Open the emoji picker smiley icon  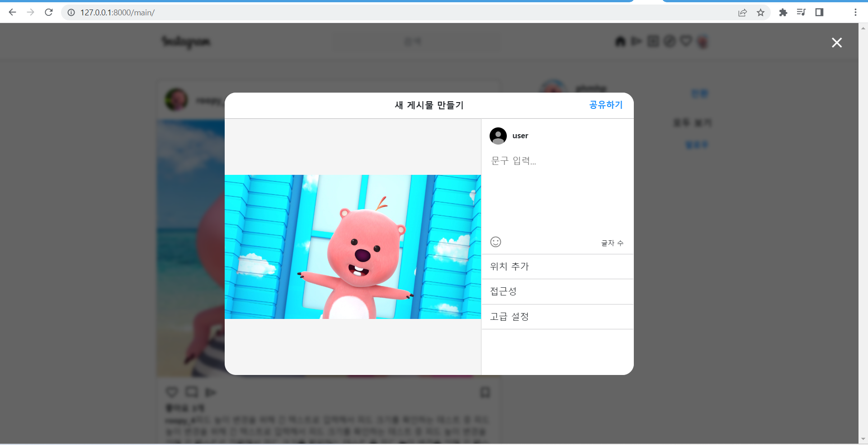click(x=495, y=242)
